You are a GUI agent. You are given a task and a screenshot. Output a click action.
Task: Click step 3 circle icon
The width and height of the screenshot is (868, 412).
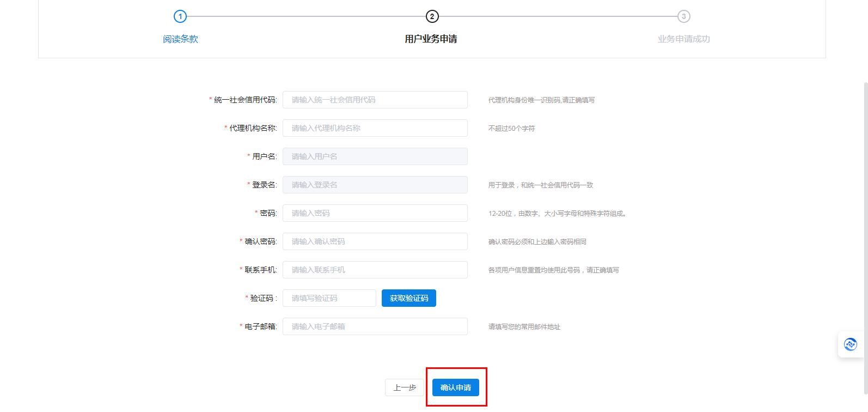683,16
